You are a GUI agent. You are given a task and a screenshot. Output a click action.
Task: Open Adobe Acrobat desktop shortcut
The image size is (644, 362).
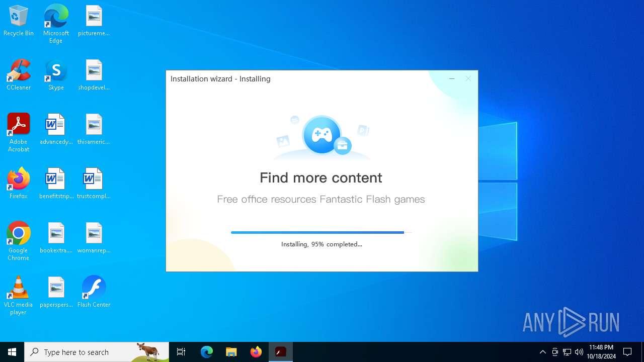tap(19, 133)
